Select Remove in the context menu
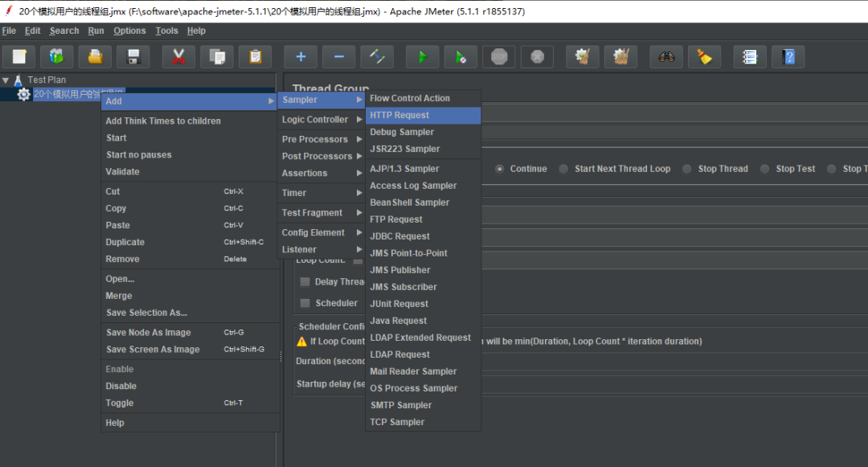This screenshot has width=868, height=467. click(x=190, y=259)
